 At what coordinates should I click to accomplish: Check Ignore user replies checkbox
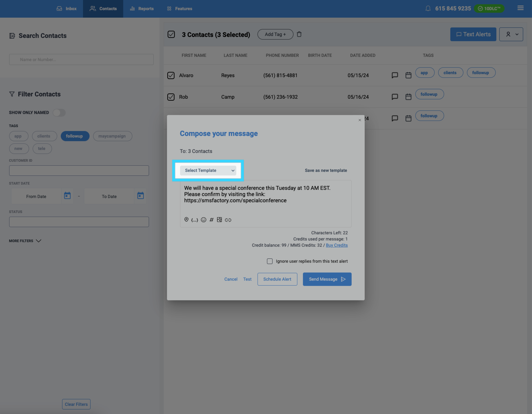click(270, 261)
